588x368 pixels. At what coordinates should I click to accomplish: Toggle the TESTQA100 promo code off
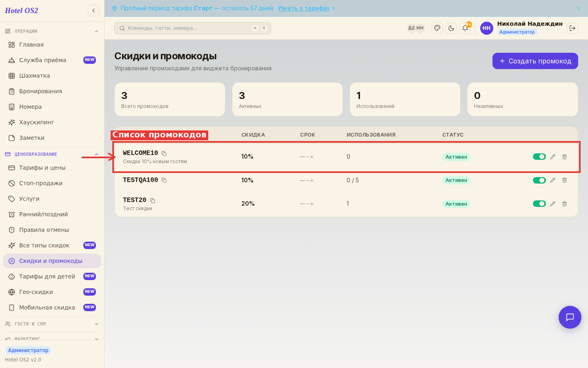[539, 180]
